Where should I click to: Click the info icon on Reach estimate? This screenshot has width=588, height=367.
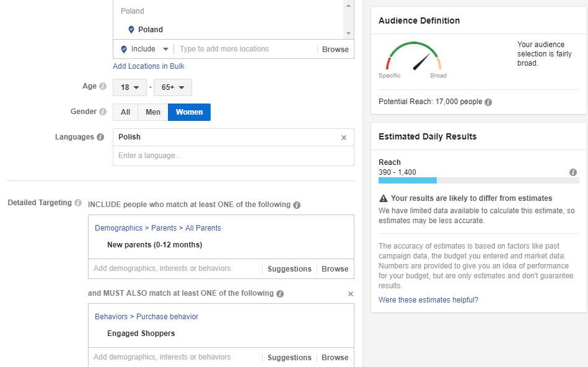pyautogui.click(x=573, y=172)
